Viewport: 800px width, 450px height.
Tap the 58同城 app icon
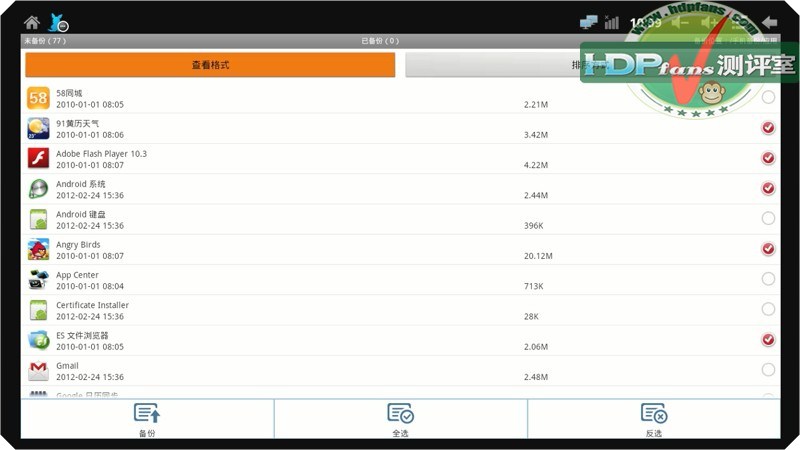[x=38, y=98]
